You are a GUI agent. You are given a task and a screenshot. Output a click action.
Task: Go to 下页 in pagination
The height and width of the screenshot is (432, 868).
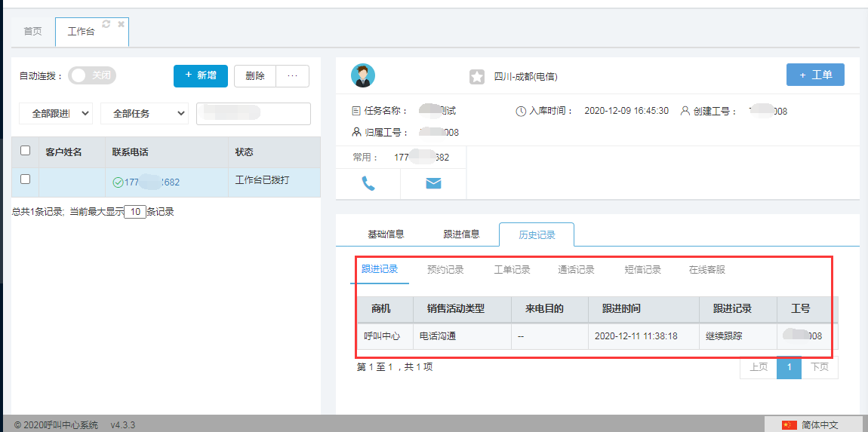click(x=819, y=367)
